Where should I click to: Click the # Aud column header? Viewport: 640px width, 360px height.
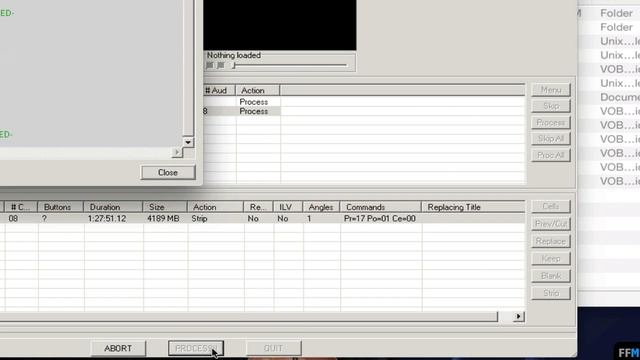[x=219, y=90]
